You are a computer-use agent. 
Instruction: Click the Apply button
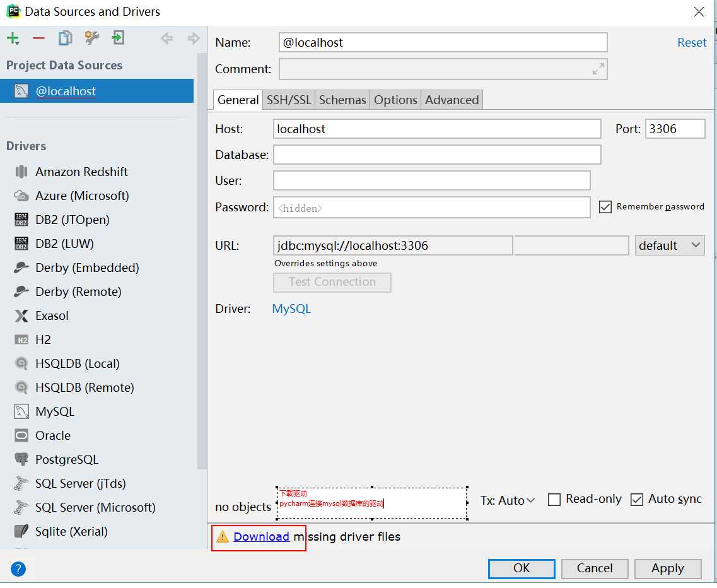[x=668, y=569]
